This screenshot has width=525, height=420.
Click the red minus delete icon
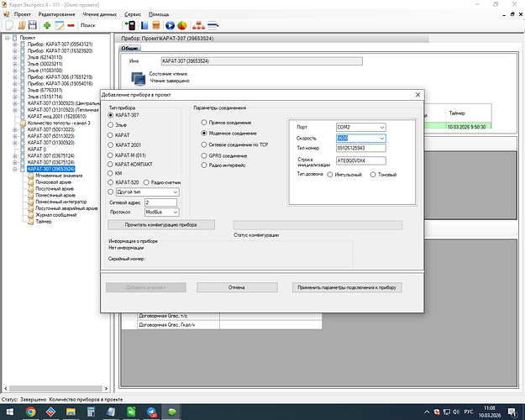tap(71, 26)
